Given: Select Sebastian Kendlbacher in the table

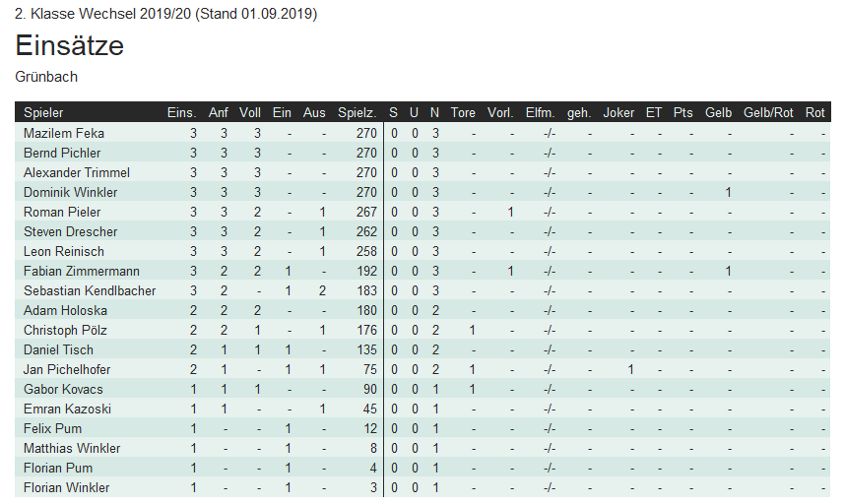Looking at the screenshot, I should (x=90, y=290).
